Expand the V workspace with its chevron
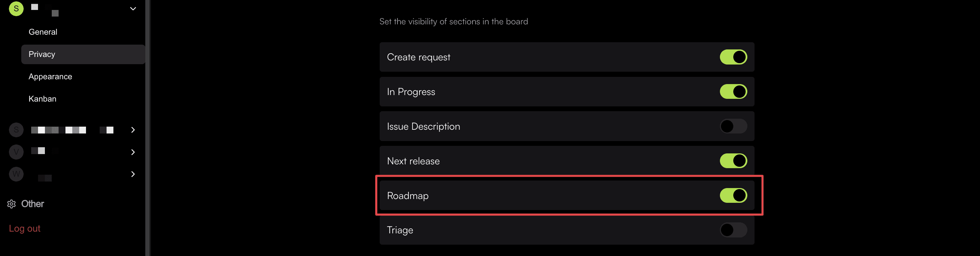The height and width of the screenshot is (256, 980). (132, 152)
